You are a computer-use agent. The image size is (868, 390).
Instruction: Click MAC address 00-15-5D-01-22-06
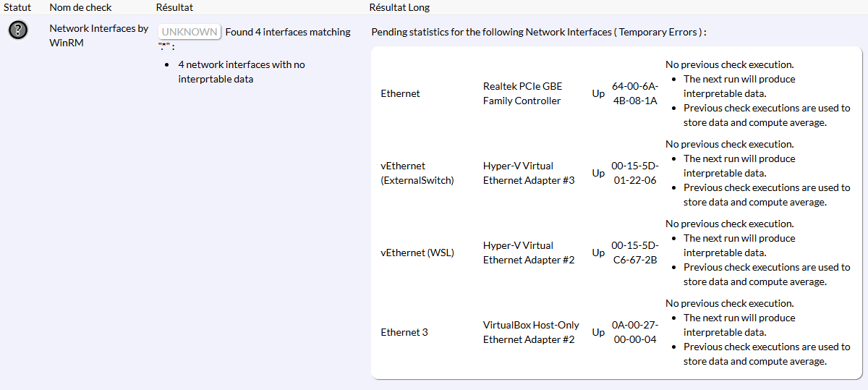click(634, 173)
